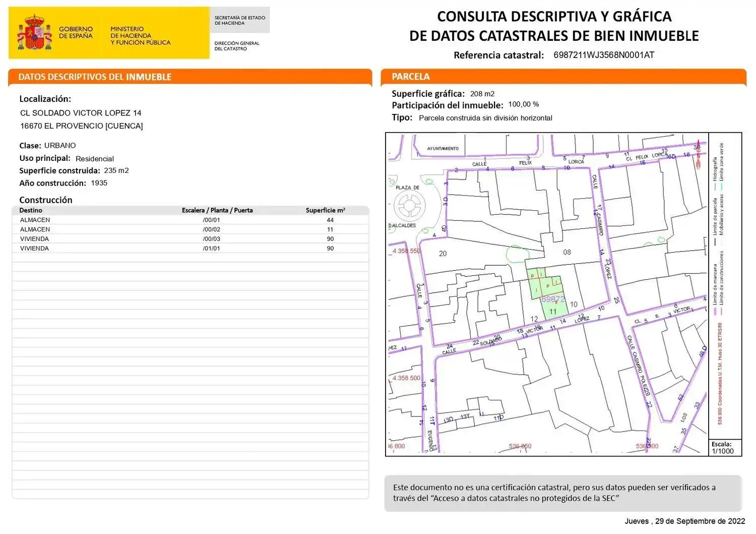The width and height of the screenshot is (756, 534).
Task: Select surface "90" in the /01/01 row
Action: click(330, 249)
